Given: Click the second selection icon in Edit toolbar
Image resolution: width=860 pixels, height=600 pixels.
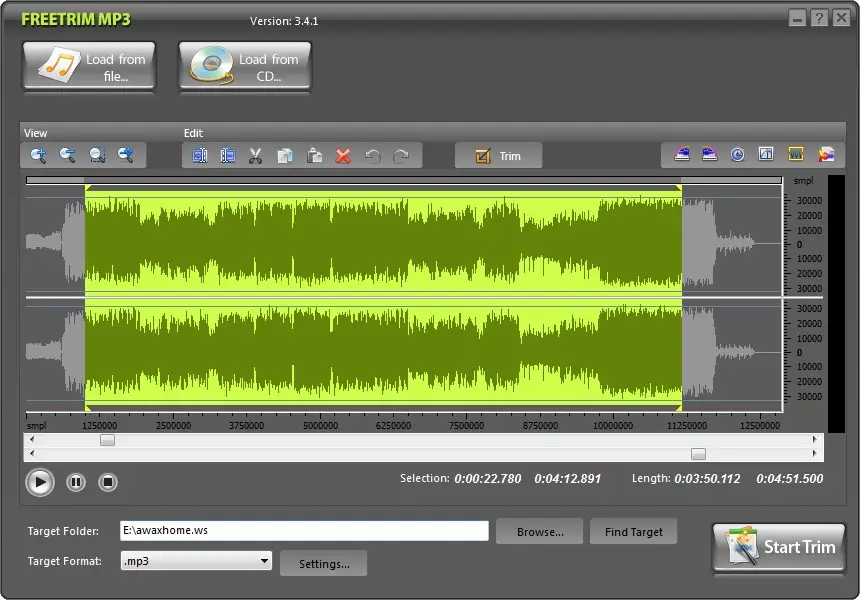Looking at the screenshot, I should pos(228,156).
